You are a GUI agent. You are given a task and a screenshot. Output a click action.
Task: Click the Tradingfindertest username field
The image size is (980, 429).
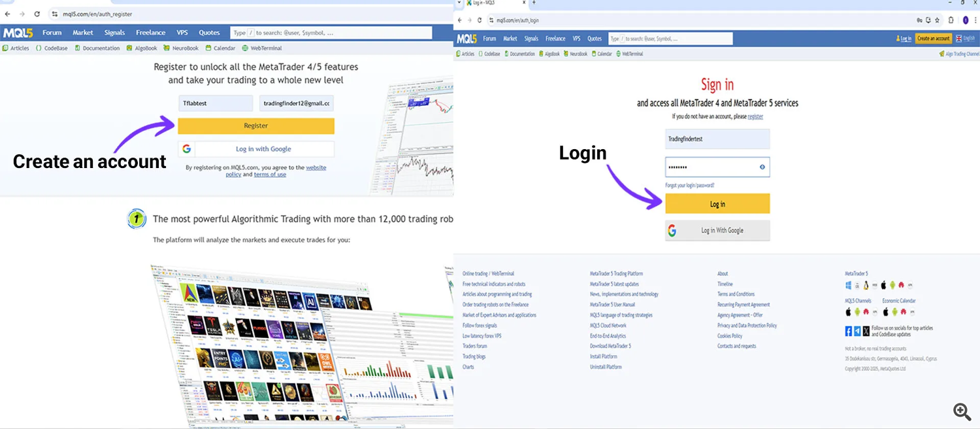(x=717, y=139)
